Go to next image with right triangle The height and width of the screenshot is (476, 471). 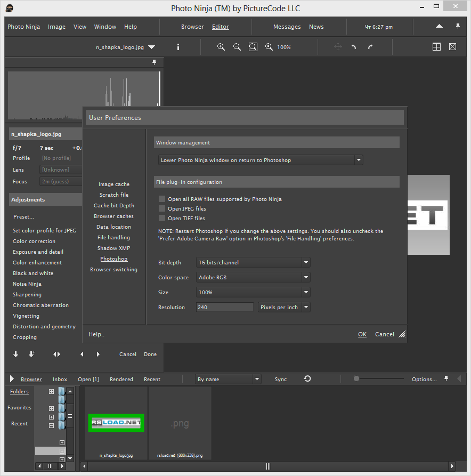tap(98, 354)
